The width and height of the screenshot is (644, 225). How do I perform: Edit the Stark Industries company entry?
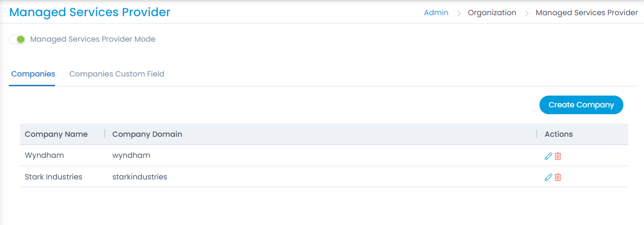[x=548, y=177]
